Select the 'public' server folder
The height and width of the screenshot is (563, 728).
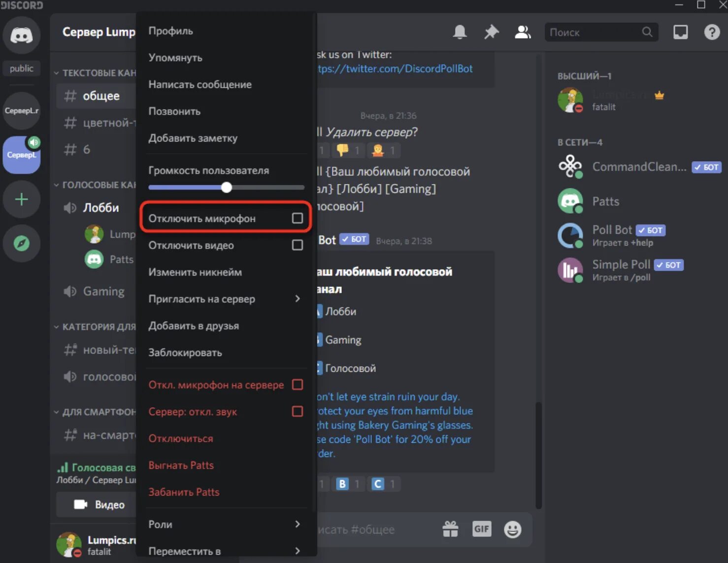pos(21,69)
